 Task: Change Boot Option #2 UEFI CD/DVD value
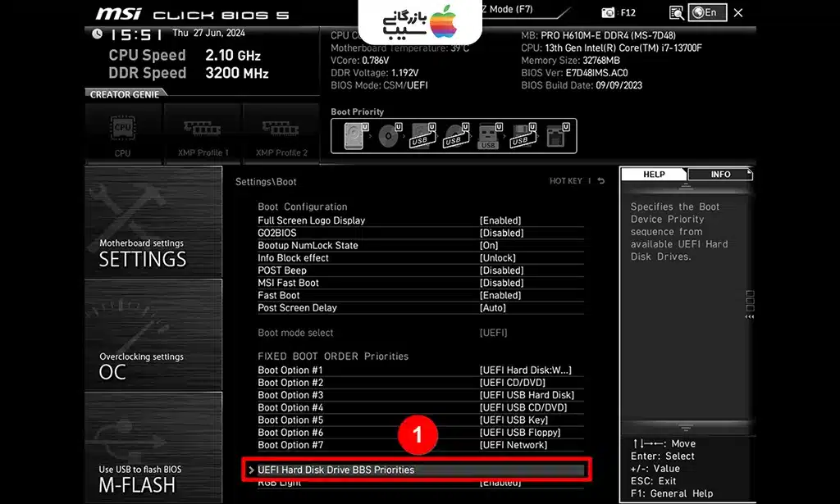[x=513, y=383]
